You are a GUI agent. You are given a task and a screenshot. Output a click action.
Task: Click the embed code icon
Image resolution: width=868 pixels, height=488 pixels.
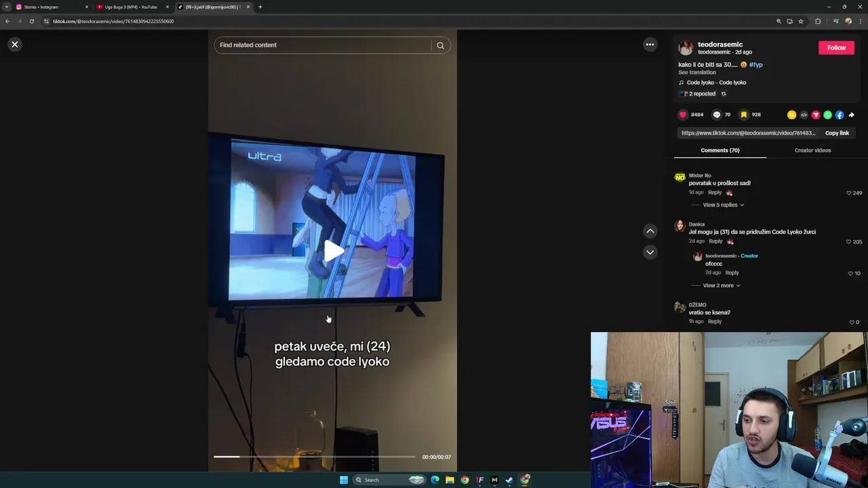point(804,115)
